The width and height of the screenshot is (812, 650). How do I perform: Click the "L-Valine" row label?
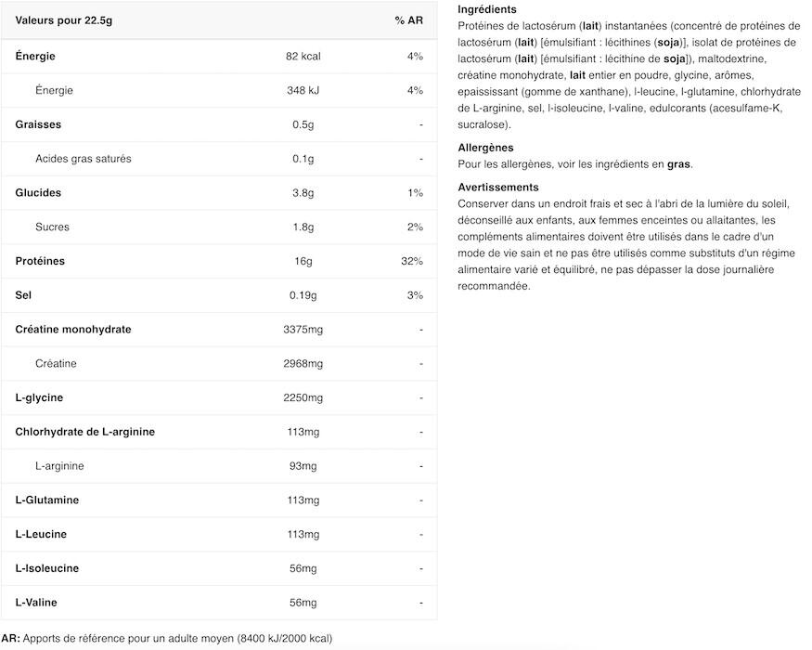point(36,603)
